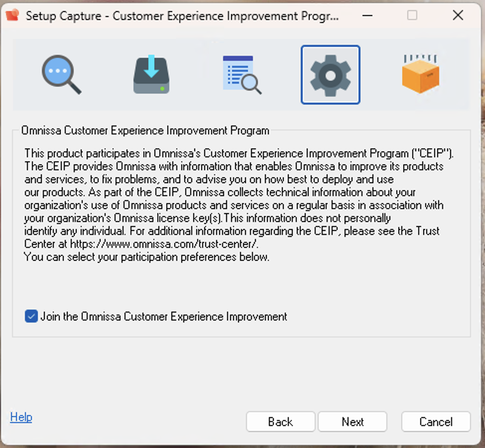Click the Setup Capture title bar text

(x=182, y=15)
